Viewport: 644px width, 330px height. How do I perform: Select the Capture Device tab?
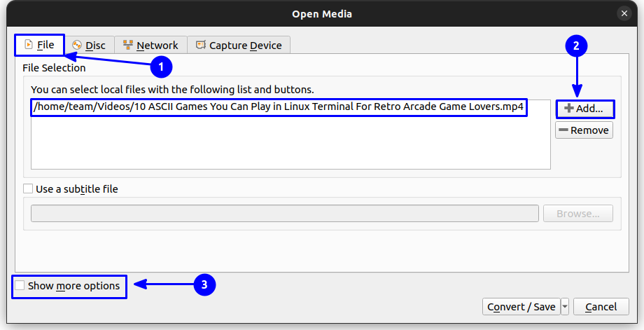[239, 45]
